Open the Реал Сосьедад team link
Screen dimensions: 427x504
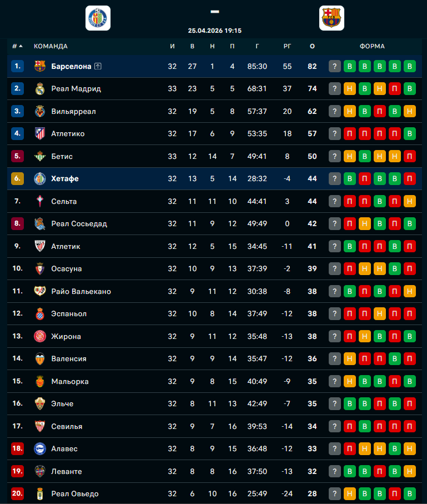(79, 223)
